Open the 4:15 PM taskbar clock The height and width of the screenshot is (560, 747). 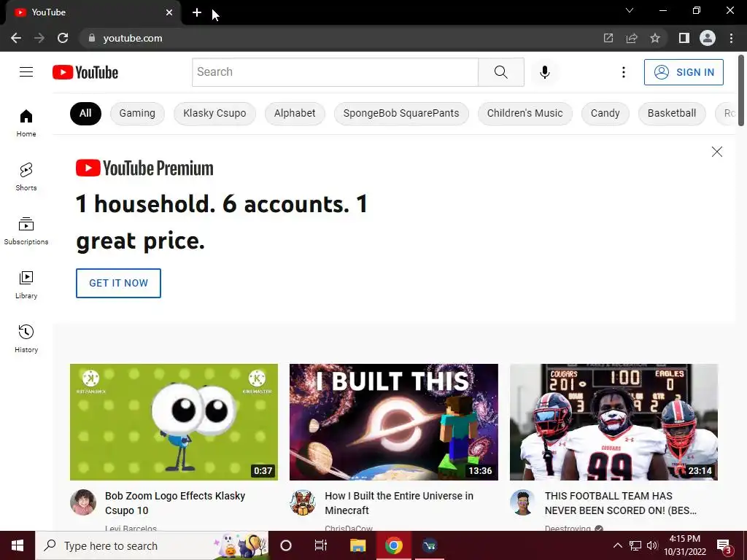[685, 545]
